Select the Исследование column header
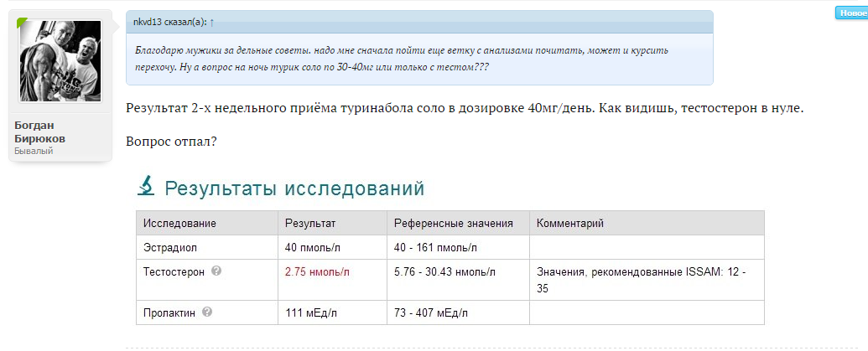Screen dimensions: 868x351 click(x=179, y=224)
